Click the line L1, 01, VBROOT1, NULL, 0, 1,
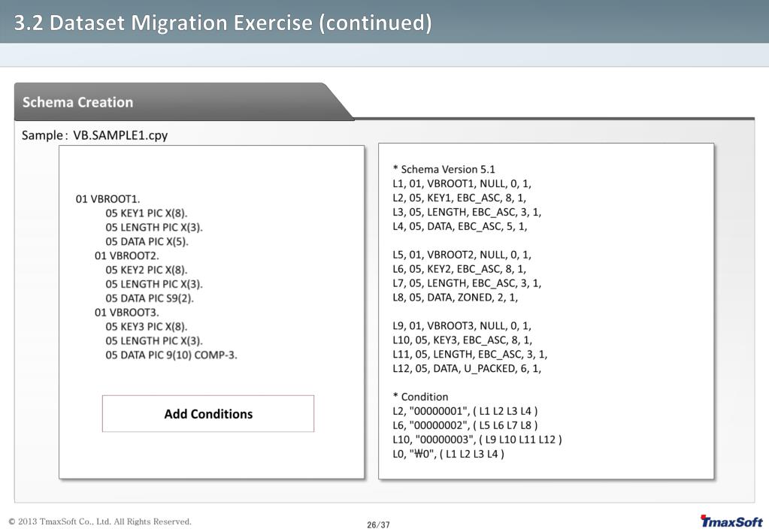The height and width of the screenshot is (532, 769). coord(462,184)
